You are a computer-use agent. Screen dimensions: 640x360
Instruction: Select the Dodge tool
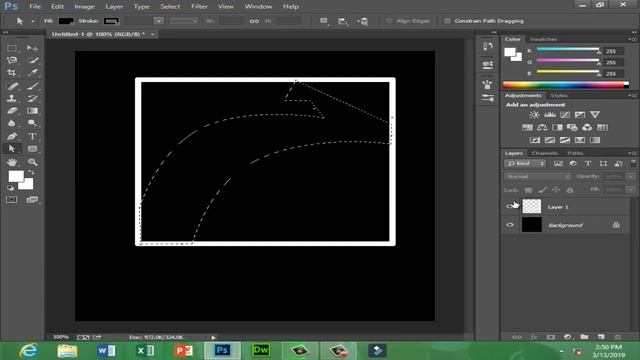pyautogui.click(x=32, y=123)
